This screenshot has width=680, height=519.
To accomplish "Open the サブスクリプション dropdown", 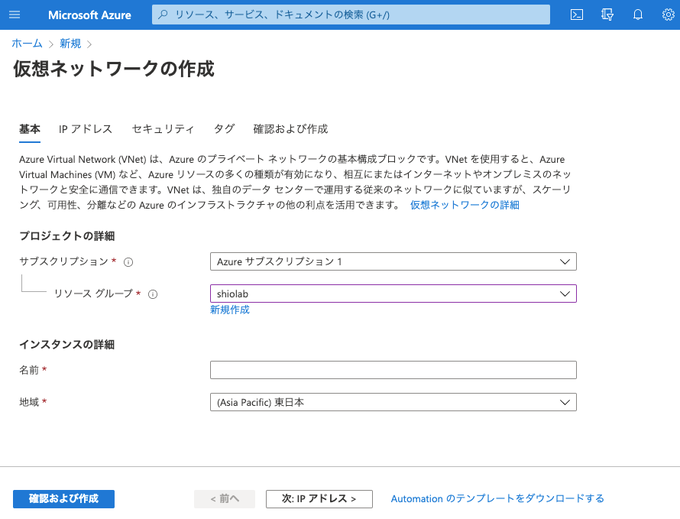I will 393,261.
